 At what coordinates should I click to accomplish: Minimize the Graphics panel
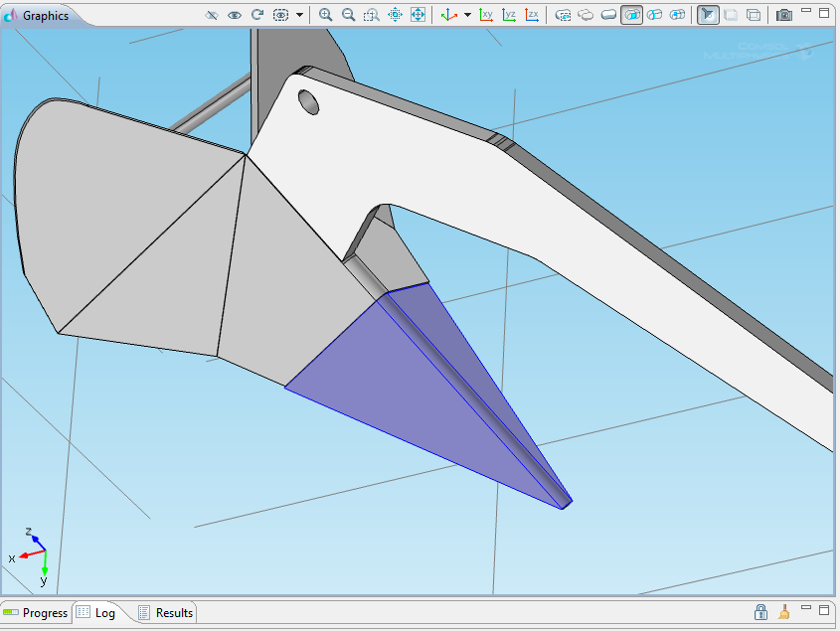pyautogui.click(x=806, y=11)
